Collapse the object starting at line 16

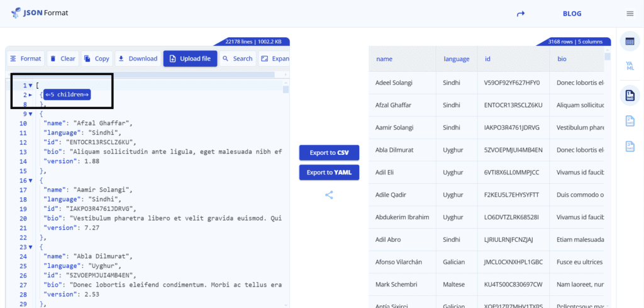[31, 181]
